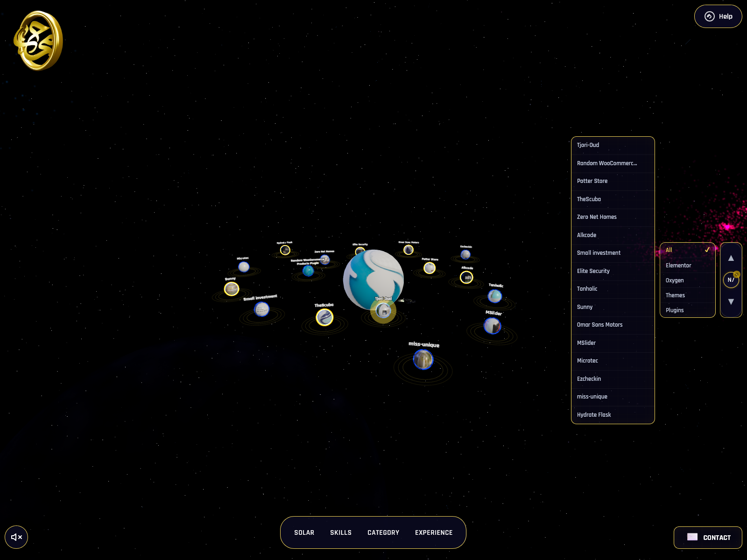The image size is (747, 560).
Task: Switch to the SKILLS view
Action: pos(341,532)
